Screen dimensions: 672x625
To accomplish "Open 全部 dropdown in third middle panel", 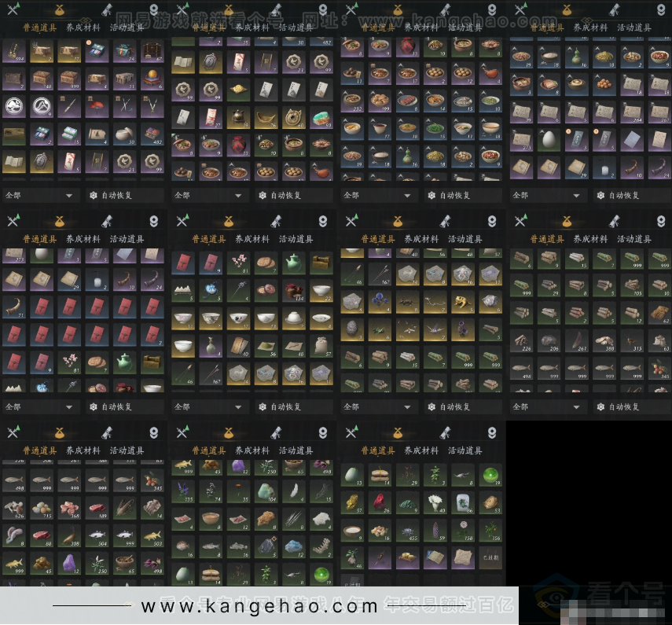I will coord(378,406).
